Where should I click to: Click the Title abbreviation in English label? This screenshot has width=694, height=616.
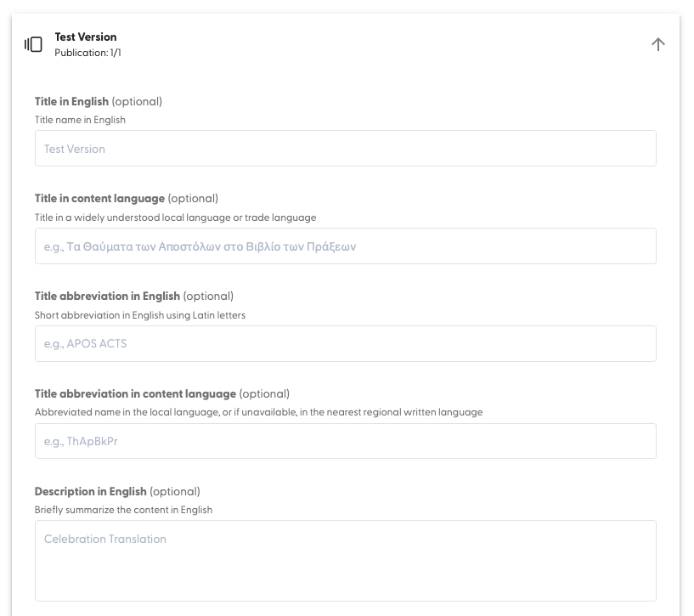pyautogui.click(x=107, y=296)
